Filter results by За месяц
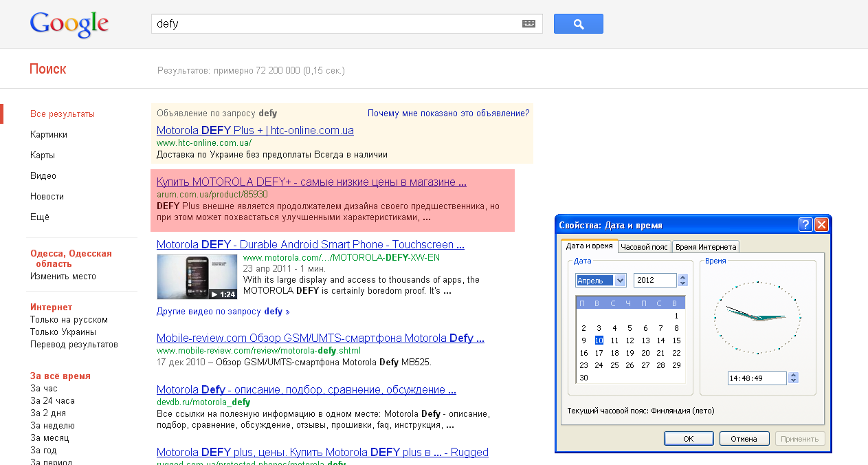 (x=49, y=438)
